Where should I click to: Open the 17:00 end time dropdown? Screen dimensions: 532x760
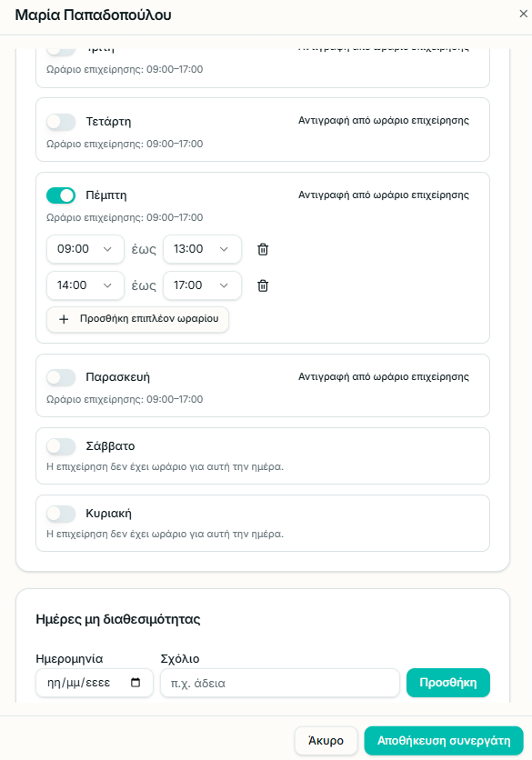point(202,285)
